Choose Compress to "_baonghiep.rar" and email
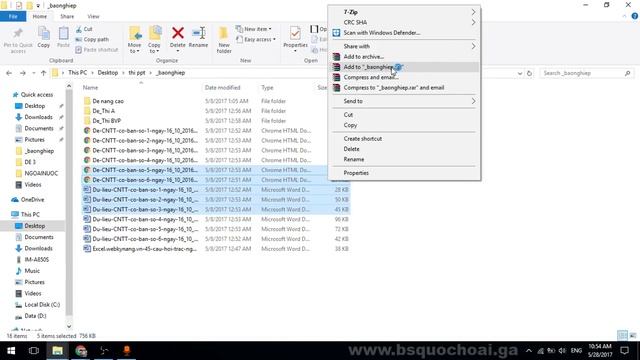640x360 pixels. click(404, 87)
